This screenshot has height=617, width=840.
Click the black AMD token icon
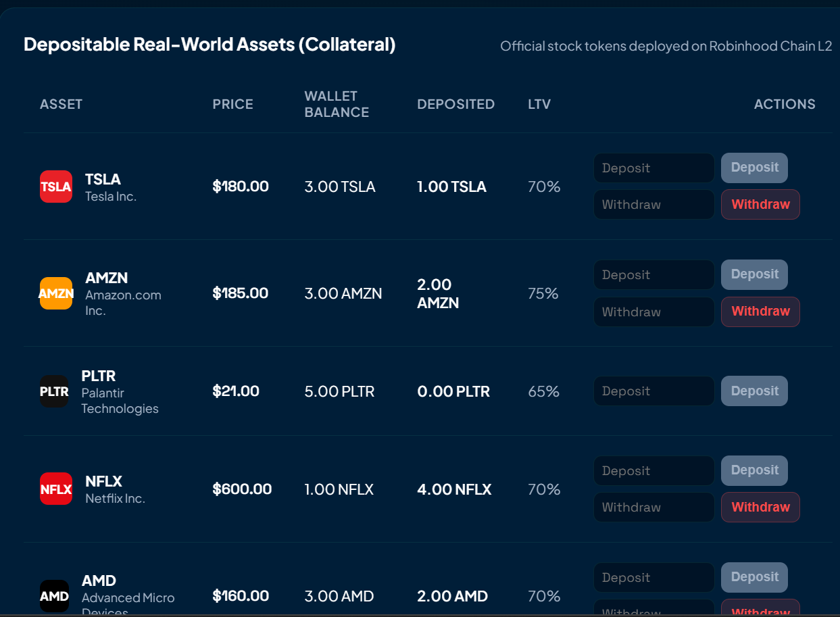click(x=54, y=596)
